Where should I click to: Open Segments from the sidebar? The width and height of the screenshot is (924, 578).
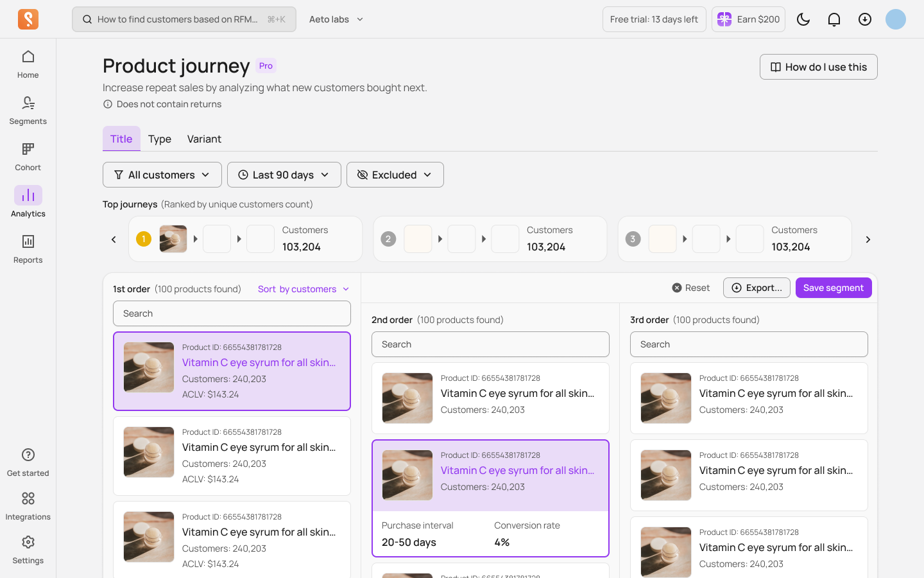pos(28,110)
